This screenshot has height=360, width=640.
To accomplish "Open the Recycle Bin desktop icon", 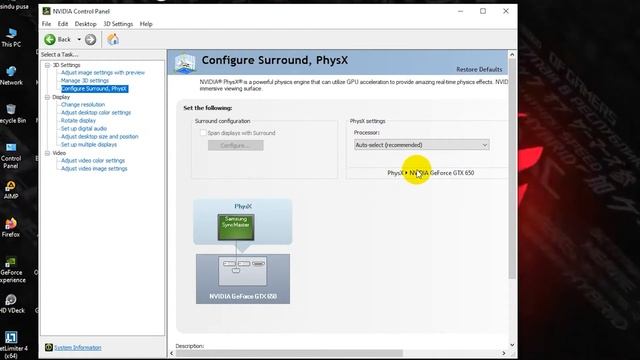I will point(12,113).
